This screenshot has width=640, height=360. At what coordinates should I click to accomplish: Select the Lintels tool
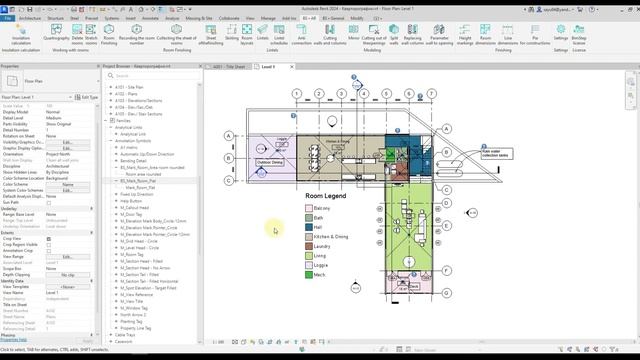262,32
